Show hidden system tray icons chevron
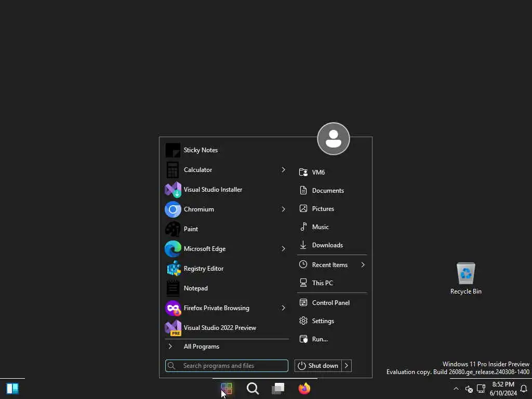532x399 pixels. (456, 389)
